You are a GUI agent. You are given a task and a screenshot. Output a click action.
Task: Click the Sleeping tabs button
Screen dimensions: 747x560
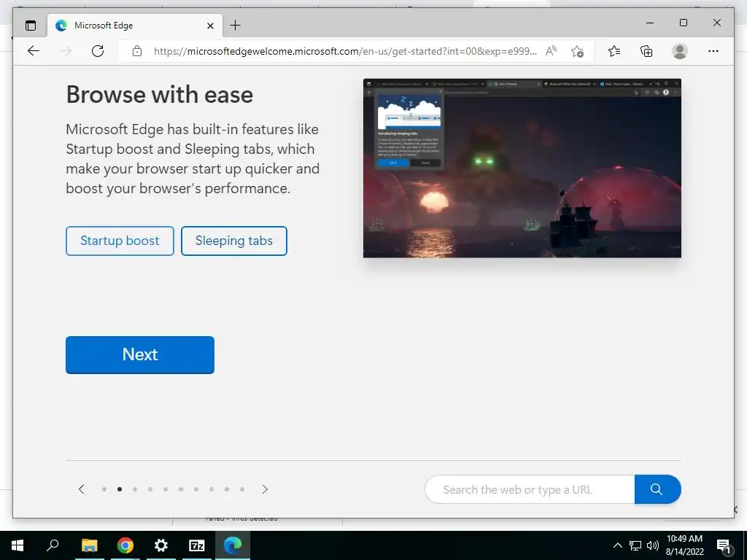(x=234, y=241)
